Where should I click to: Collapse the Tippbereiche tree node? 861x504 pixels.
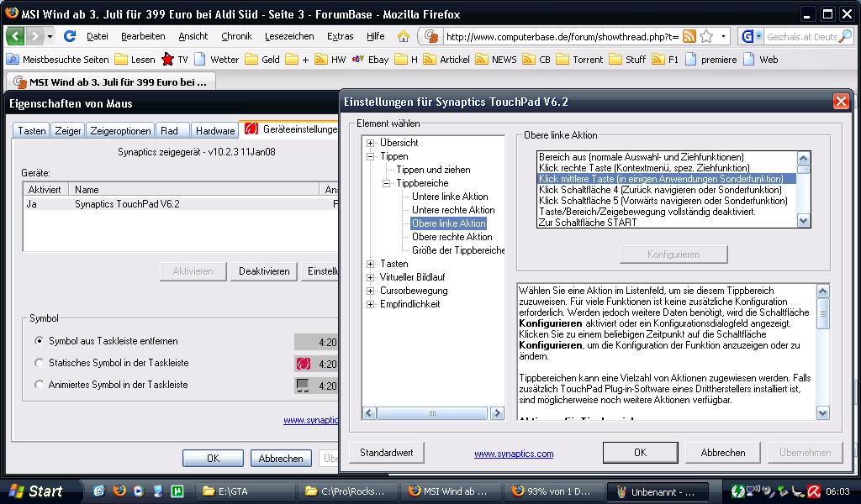click(387, 183)
